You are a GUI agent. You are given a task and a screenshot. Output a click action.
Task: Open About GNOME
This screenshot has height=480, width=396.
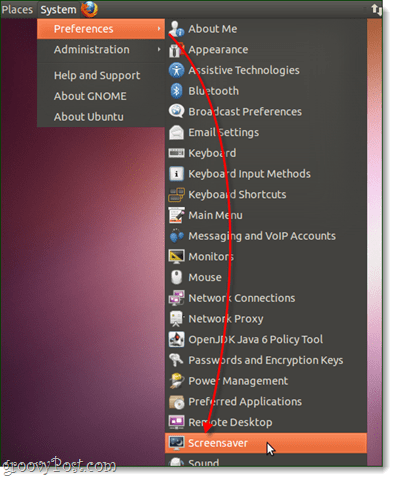pyautogui.click(x=101, y=96)
